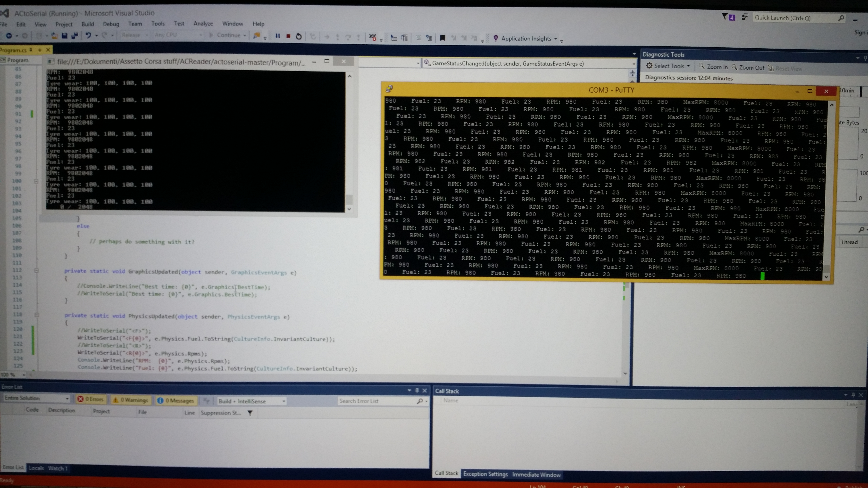868x488 pixels.
Task: Open the editor zoom percentage dropdown
Action: 24,374
